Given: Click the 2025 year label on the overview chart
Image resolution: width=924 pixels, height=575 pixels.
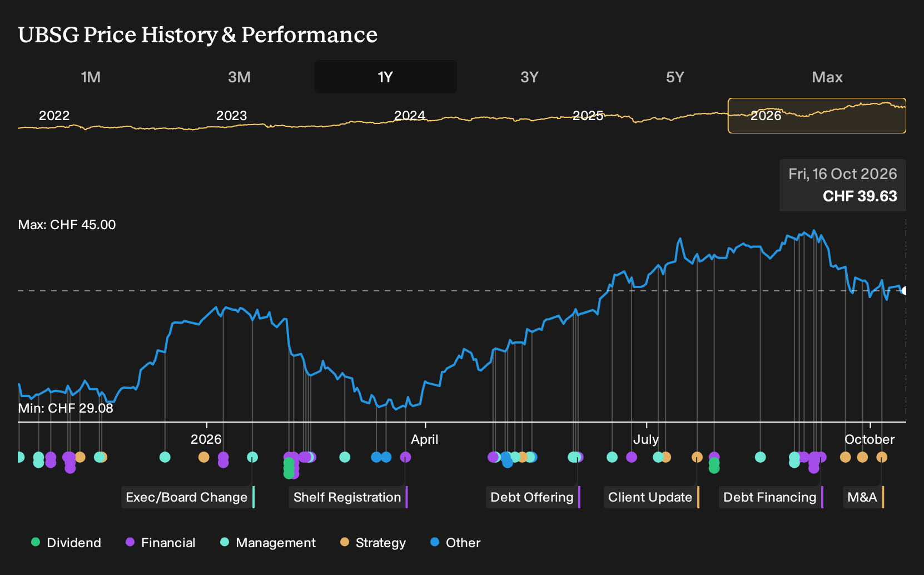Looking at the screenshot, I should [x=588, y=116].
